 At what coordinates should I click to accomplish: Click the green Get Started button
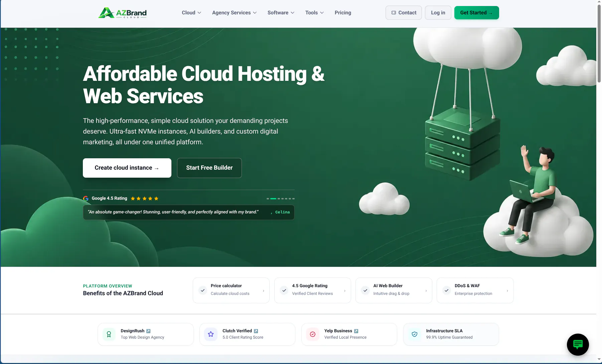(x=476, y=13)
